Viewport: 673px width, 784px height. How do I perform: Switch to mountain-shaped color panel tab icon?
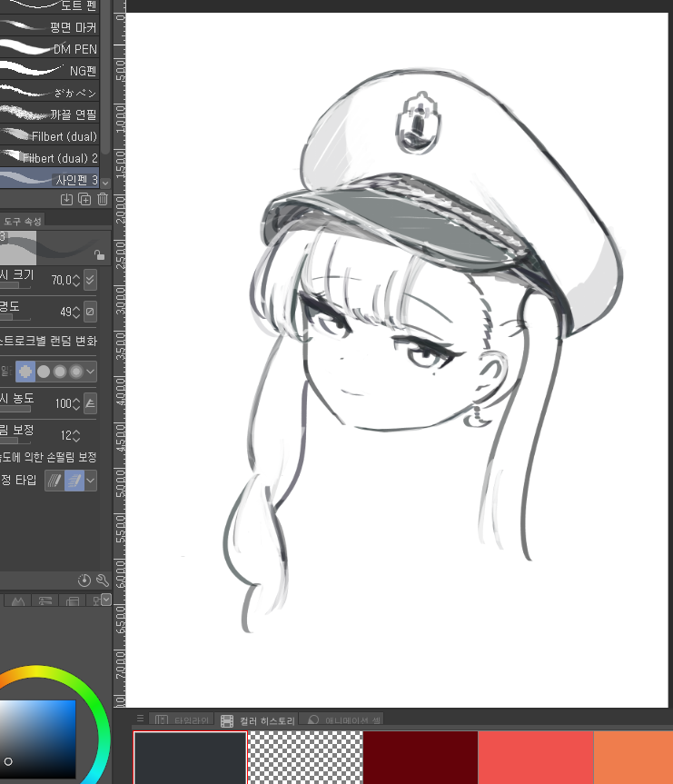coord(18,600)
